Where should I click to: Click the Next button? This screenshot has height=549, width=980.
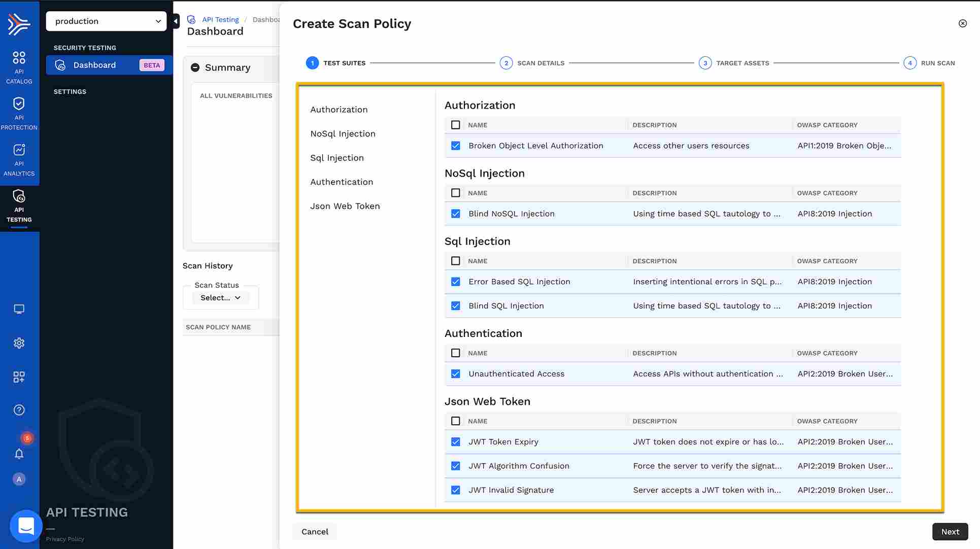tap(950, 531)
